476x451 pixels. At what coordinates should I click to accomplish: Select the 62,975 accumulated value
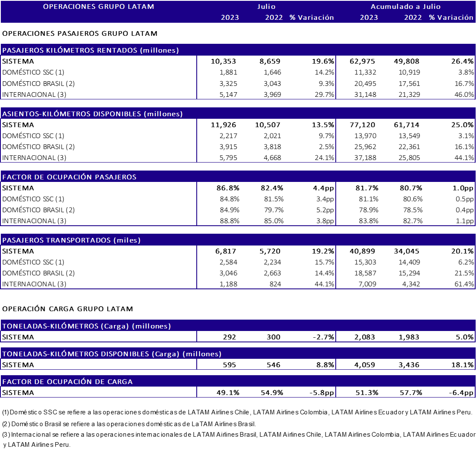362,61
